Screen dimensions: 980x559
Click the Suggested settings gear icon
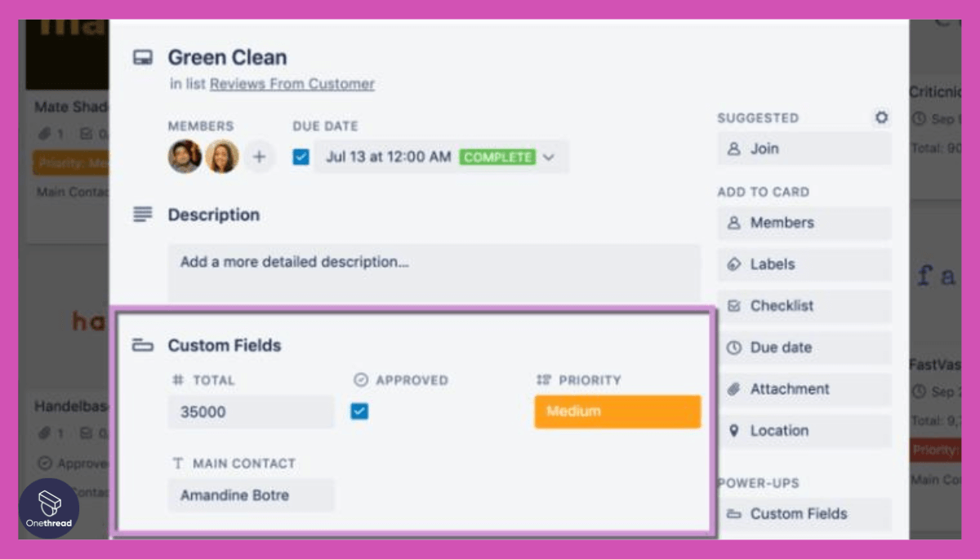click(x=880, y=118)
